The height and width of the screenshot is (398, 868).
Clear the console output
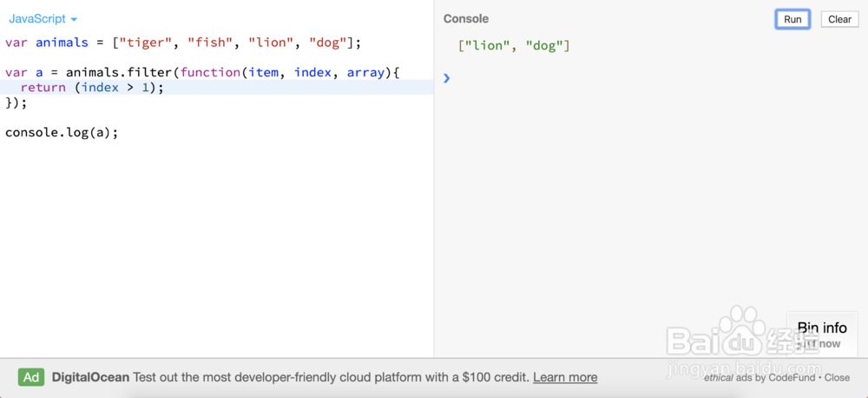(839, 19)
